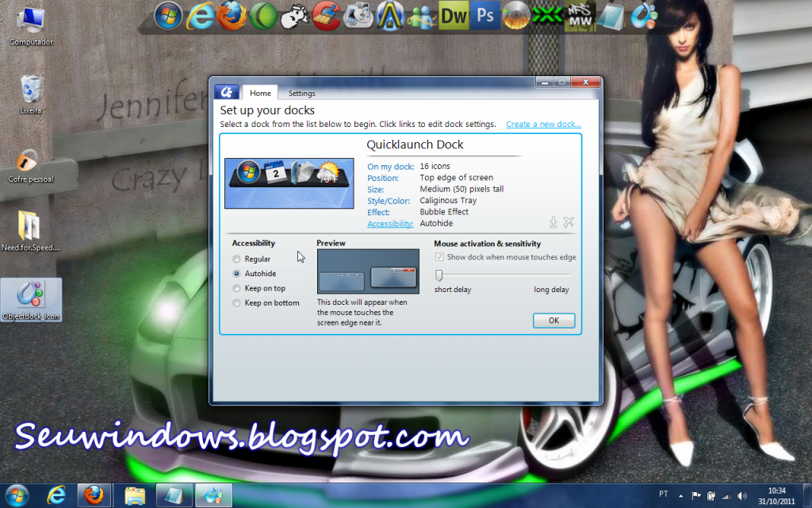Viewport: 812px width, 508px height.
Task: Click the delay sensitivity slider handle
Action: [438, 275]
